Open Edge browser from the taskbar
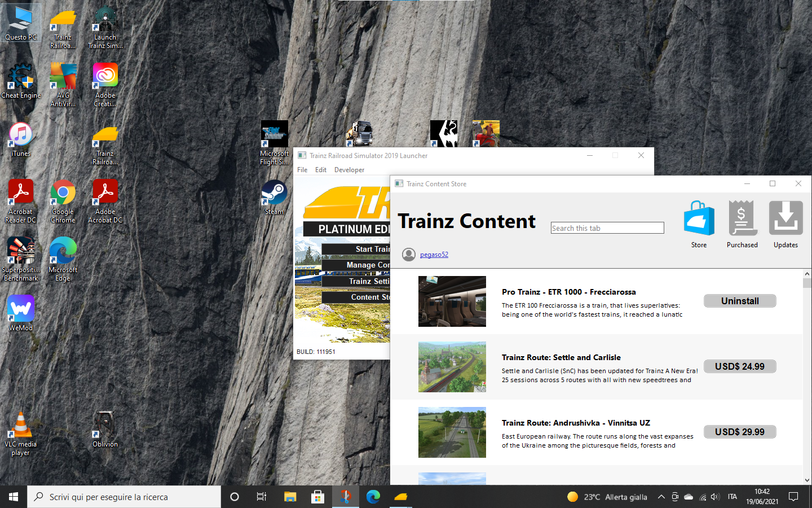Screen dimensions: 812x508 click(373, 497)
